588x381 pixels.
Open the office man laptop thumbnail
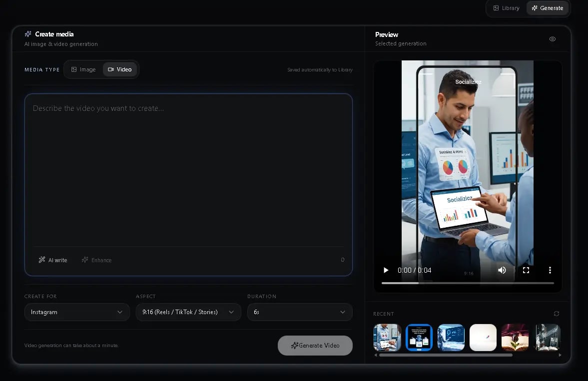pyautogui.click(x=387, y=338)
